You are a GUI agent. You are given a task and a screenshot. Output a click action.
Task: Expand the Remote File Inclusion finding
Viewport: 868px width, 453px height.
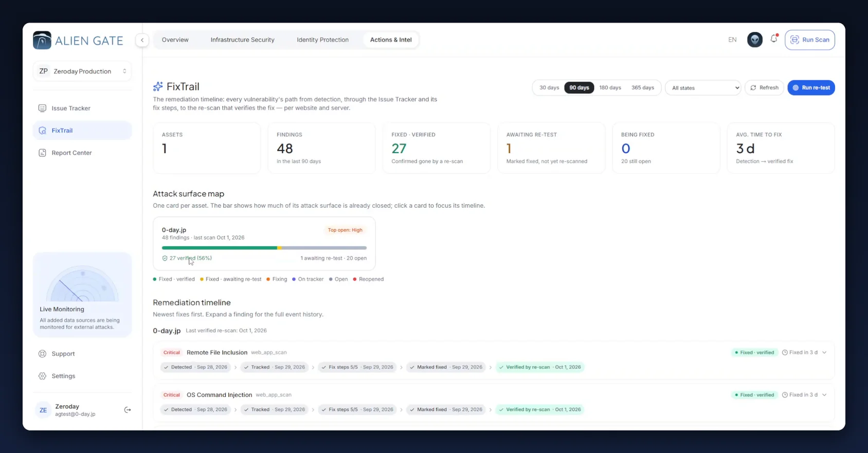coord(824,352)
